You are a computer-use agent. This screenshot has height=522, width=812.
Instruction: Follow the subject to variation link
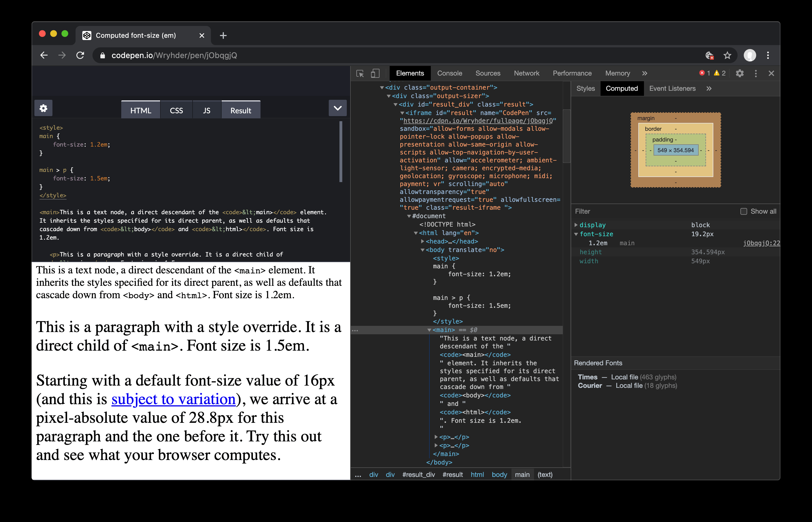[x=173, y=399]
